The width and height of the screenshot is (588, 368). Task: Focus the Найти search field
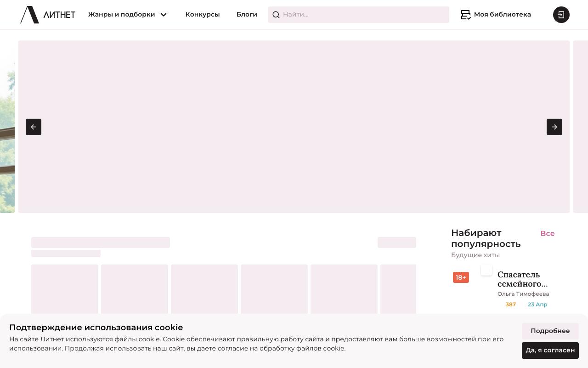(359, 15)
